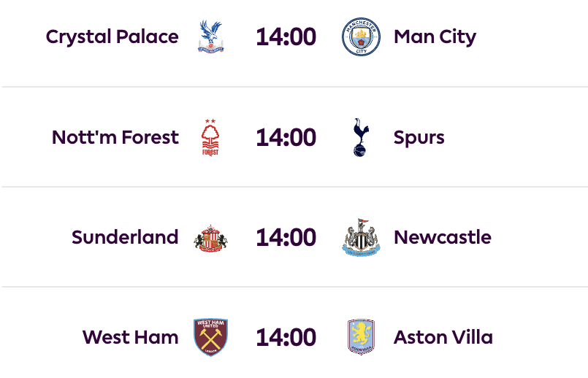The image size is (588, 378).
Task: Click the 14:00 kickoff for Sunderland vs Newcastle
Action: tap(286, 238)
